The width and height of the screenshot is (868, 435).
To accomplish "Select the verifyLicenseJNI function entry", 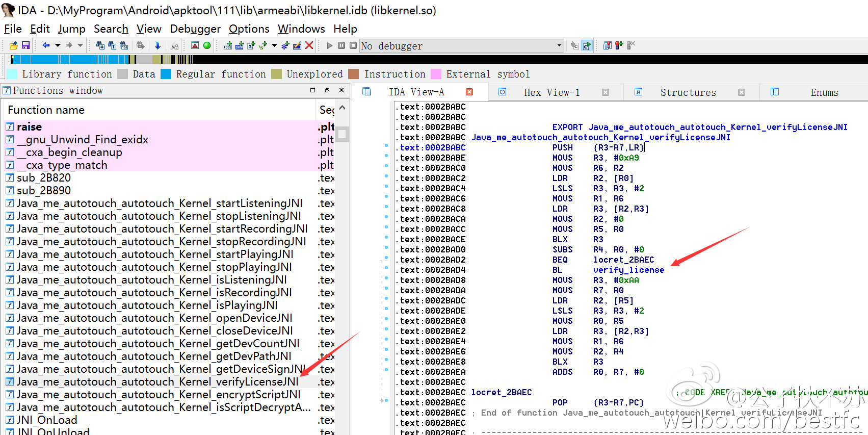I will point(170,381).
